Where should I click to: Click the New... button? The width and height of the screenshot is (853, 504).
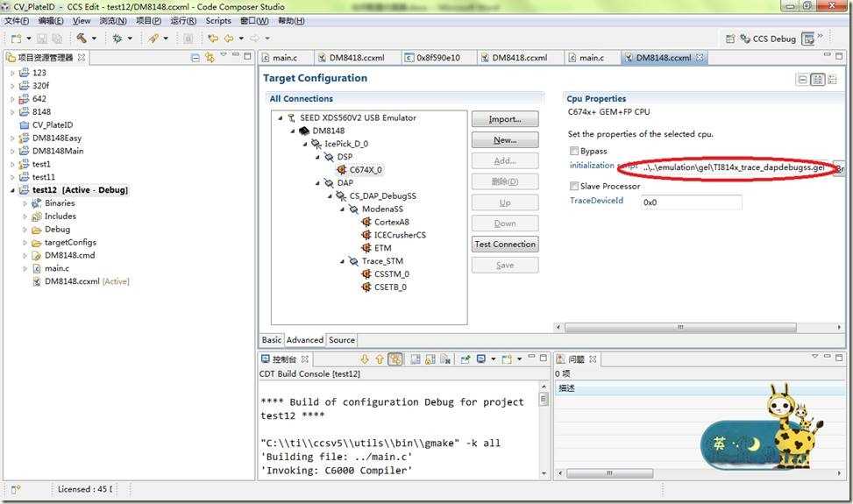click(505, 139)
